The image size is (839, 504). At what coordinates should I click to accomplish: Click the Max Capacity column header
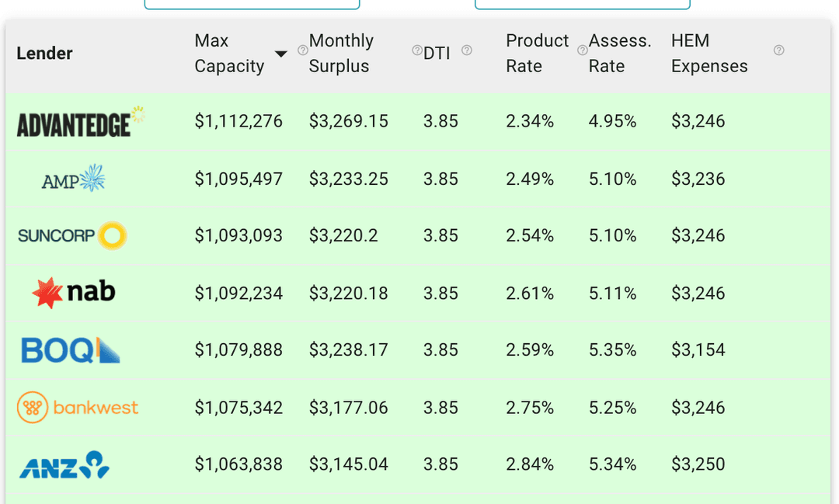[x=229, y=53]
